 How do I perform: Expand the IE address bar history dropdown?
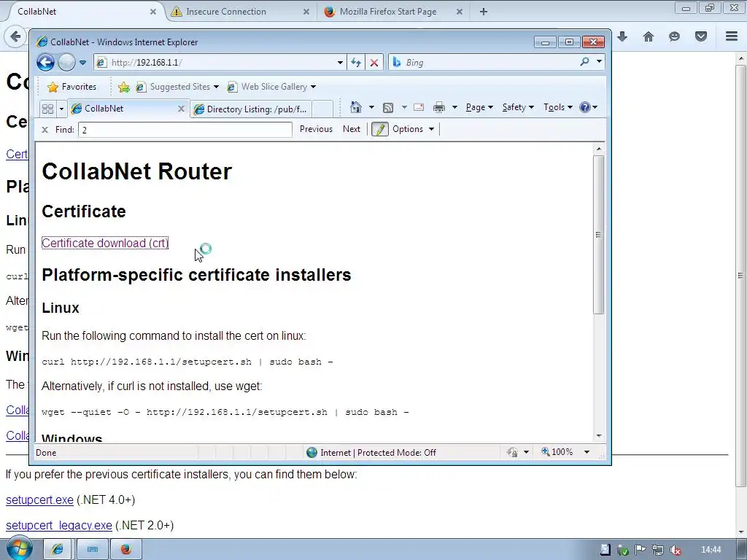click(x=340, y=63)
